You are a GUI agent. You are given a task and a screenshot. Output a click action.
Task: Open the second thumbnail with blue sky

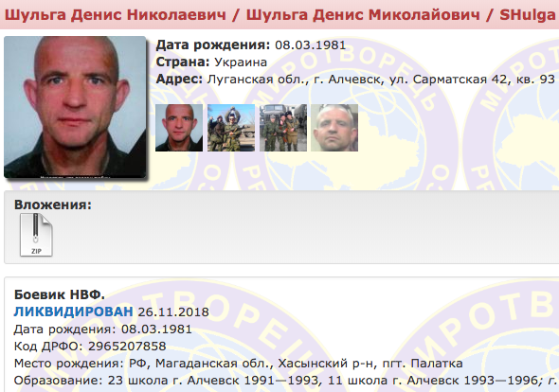click(231, 128)
